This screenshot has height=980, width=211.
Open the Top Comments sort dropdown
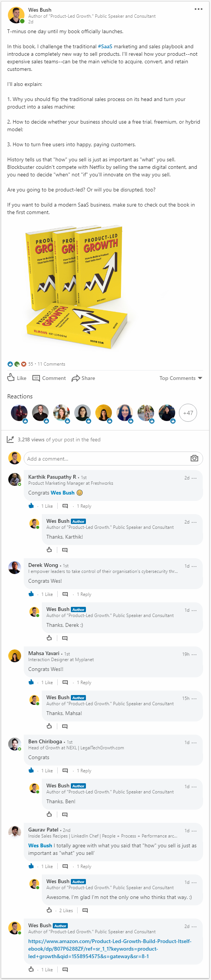tap(180, 378)
